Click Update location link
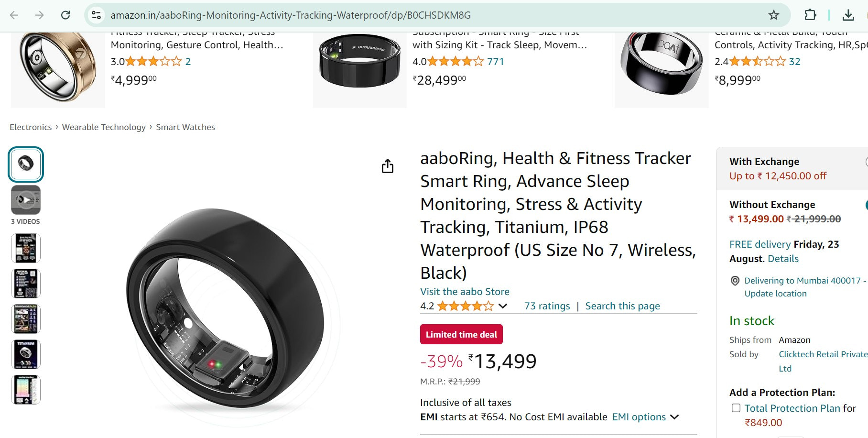 775,294
